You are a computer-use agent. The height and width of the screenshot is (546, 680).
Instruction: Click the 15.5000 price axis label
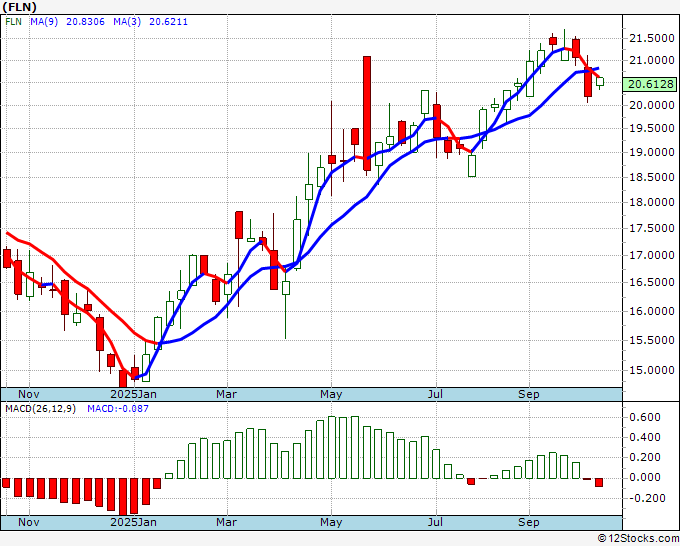[651, 340]
